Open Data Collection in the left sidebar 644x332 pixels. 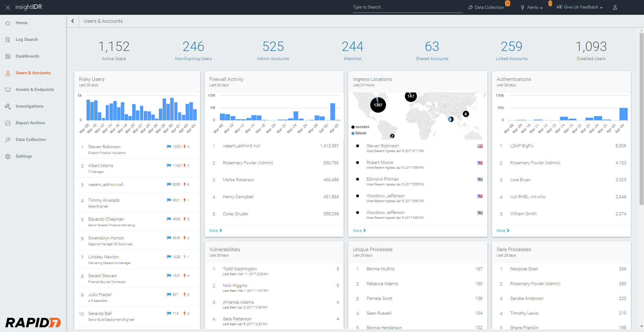pos(31,140)
